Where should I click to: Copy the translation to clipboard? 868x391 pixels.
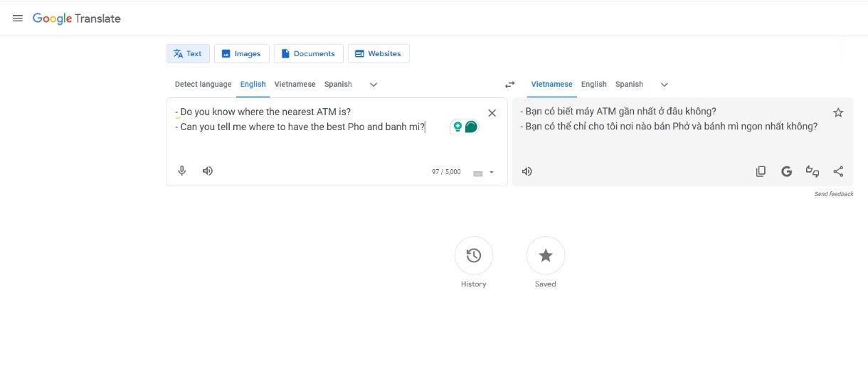click(761, 171)
